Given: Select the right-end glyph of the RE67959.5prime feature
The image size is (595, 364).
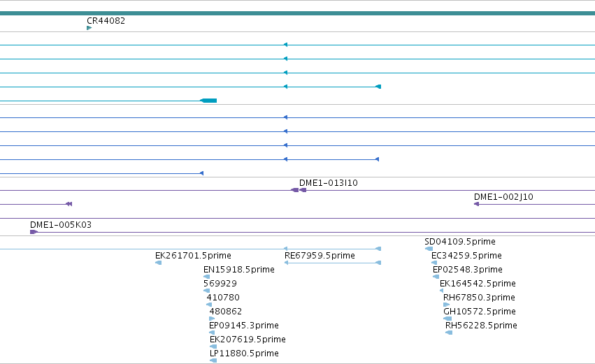Looking at the screenshot, I should [378, 263].
